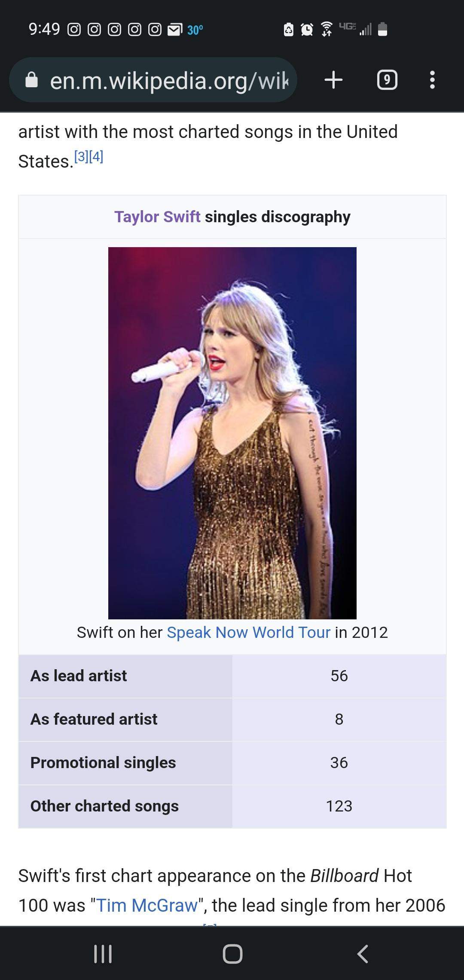This screenshot has height=980, width=464.
Task: Tap the Taylor Swift concert photo
Action: click(232, 433)
